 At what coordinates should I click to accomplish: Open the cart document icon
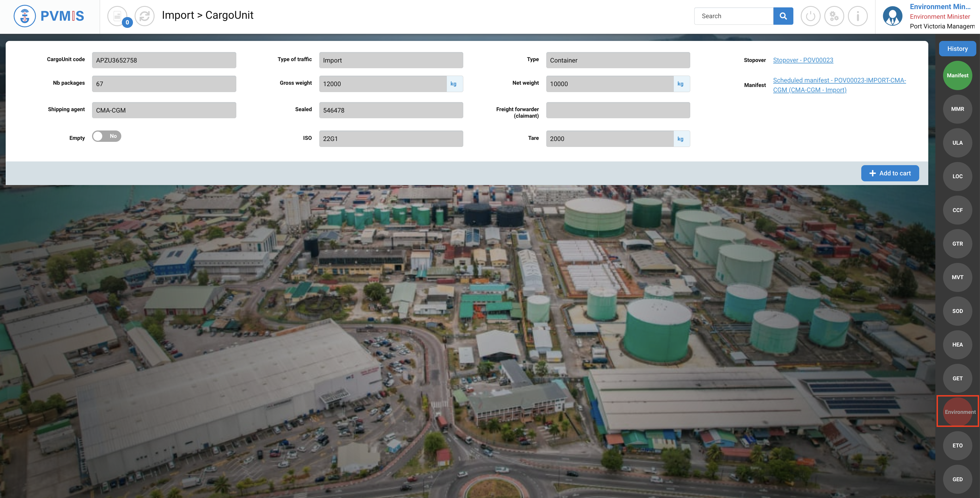[118, 16]
